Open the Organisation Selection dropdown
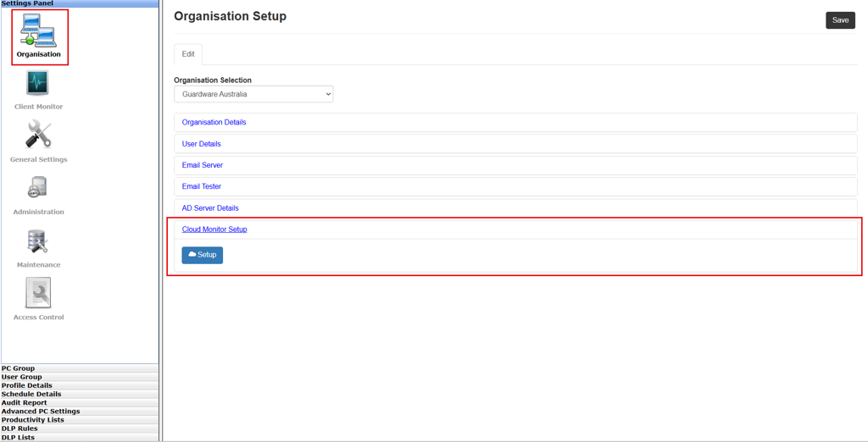Image resolution: width=868 pixels, height=442 pixels. [x=253, y=94]
